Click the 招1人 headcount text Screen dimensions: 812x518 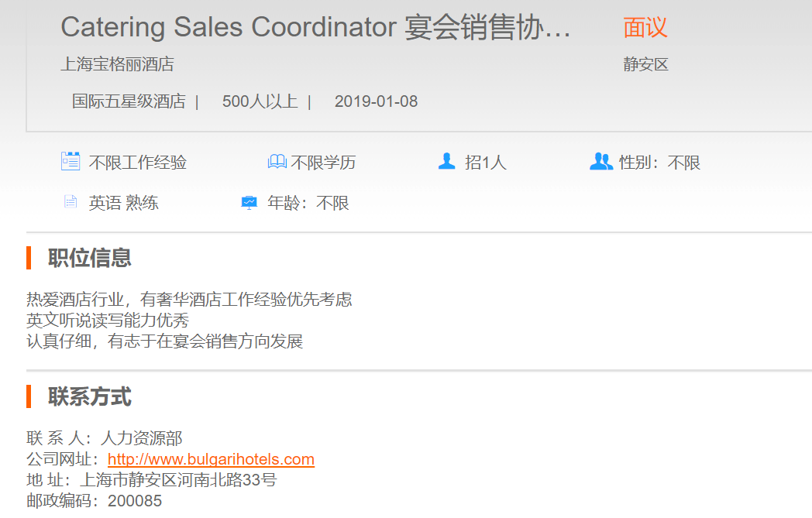tap(485, 163)
